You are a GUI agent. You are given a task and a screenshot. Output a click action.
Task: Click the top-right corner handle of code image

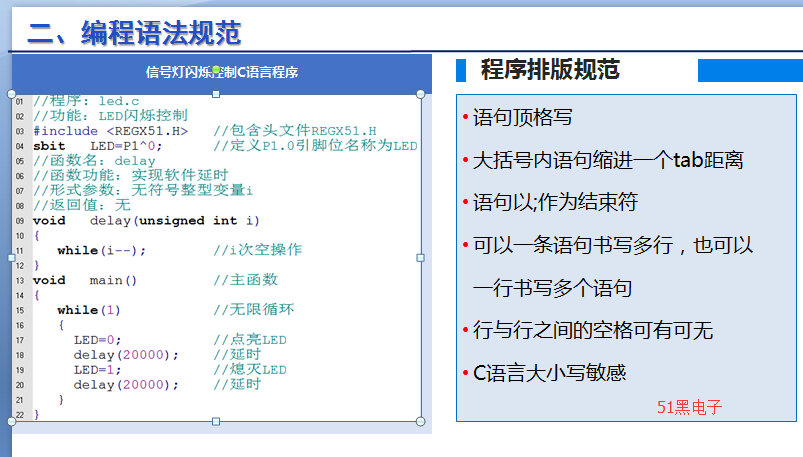pos(420,94)
